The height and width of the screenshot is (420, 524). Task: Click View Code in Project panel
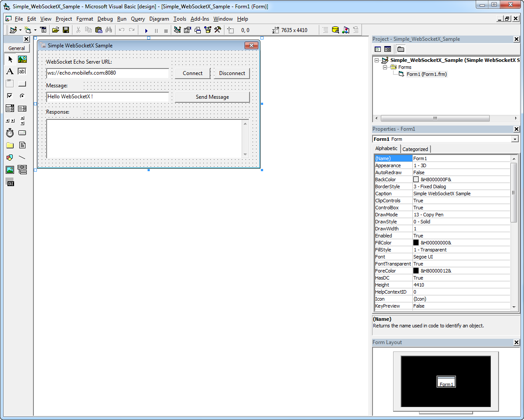click(x=378, y=49)
